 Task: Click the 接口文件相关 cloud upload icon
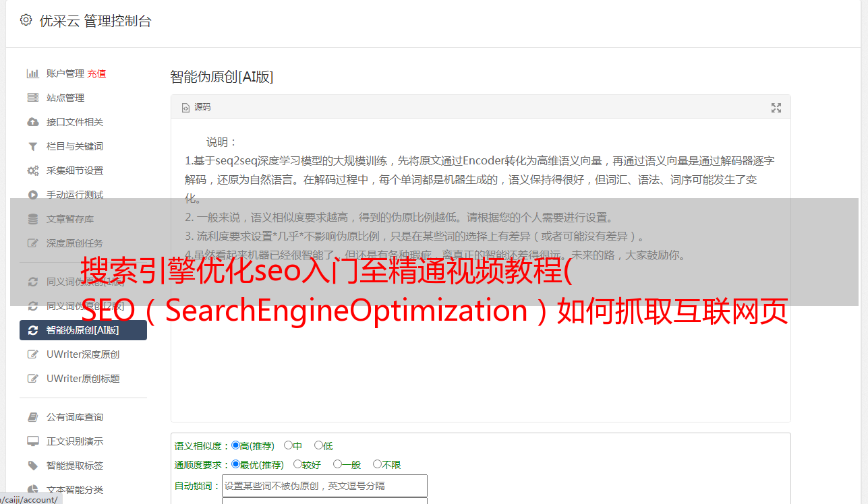coord(32,122)
